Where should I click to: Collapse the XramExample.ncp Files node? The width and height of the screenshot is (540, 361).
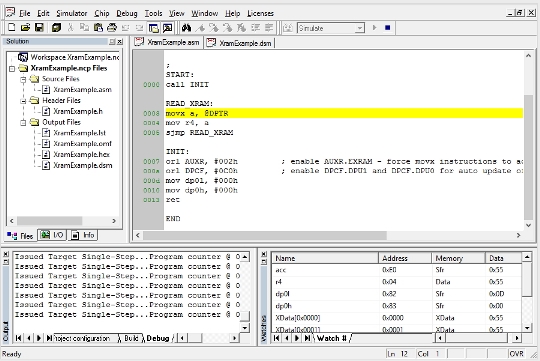tap(12, 69)
